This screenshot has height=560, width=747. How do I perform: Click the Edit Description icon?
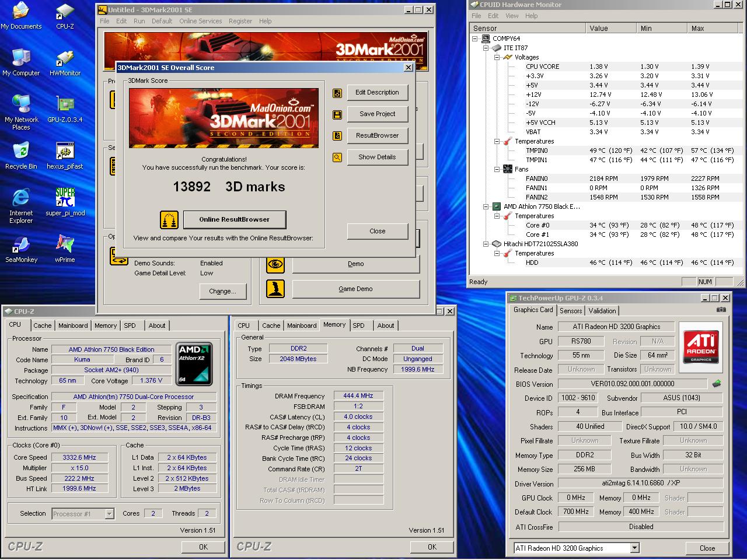click(x=337, y=93)
